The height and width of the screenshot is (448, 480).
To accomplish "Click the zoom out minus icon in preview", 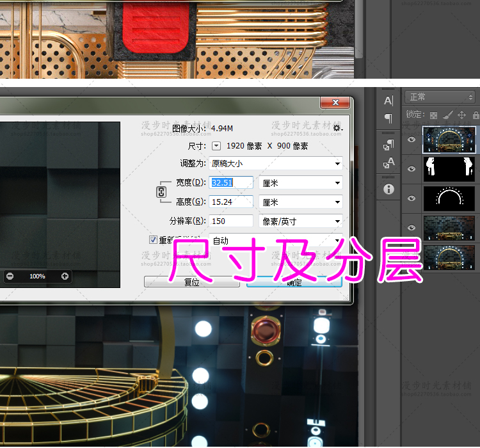I will (x=10, y=276).
